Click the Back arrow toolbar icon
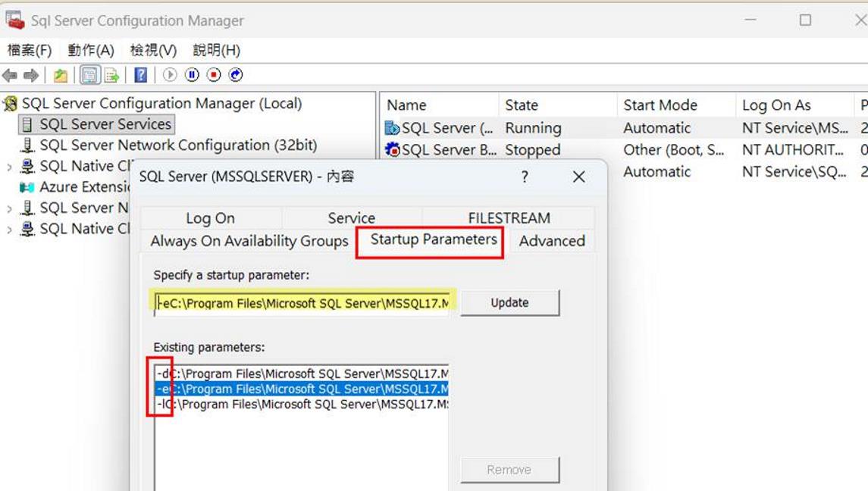The height and width of the screenshot is (491, 868). [x=10, y=75]
